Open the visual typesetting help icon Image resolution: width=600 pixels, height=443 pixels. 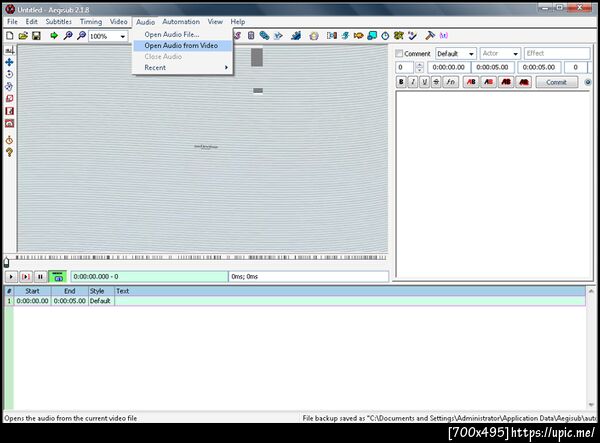coord(9,152)
